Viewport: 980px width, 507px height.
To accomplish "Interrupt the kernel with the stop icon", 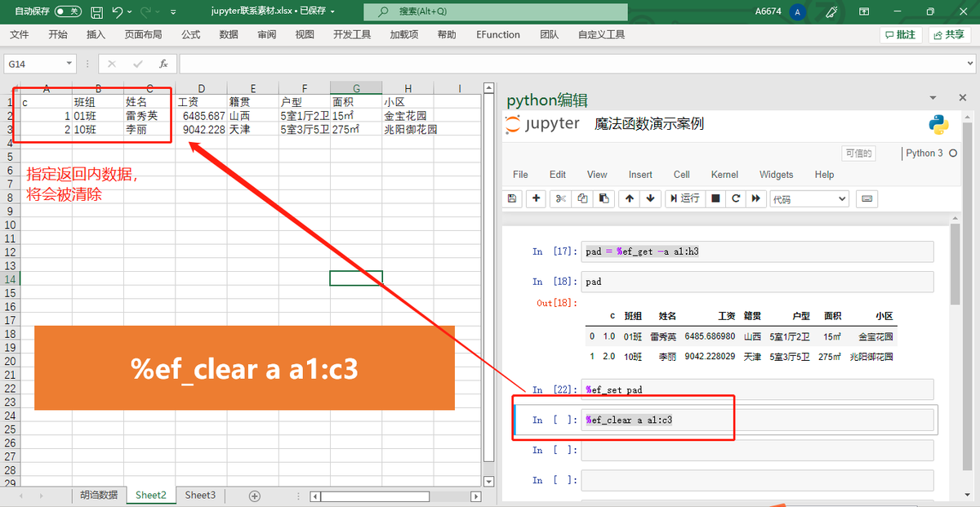I will pyautogui.click(x=715, y=198).
